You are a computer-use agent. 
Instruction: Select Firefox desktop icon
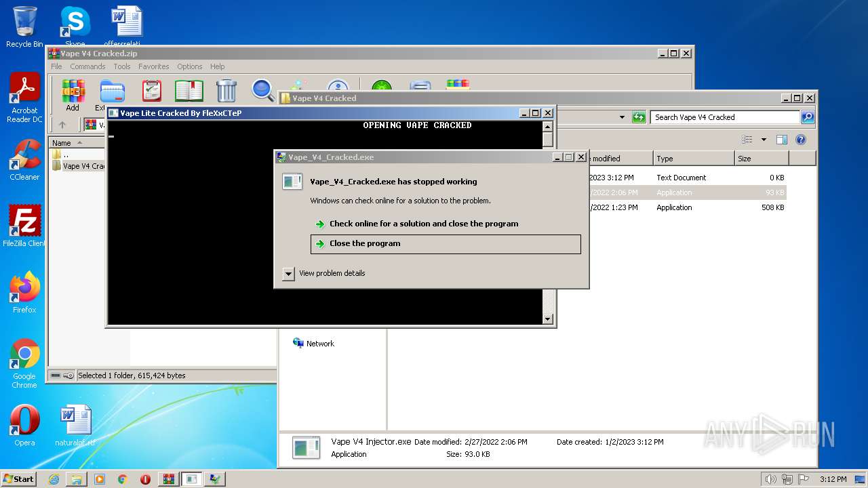[24, 293]
